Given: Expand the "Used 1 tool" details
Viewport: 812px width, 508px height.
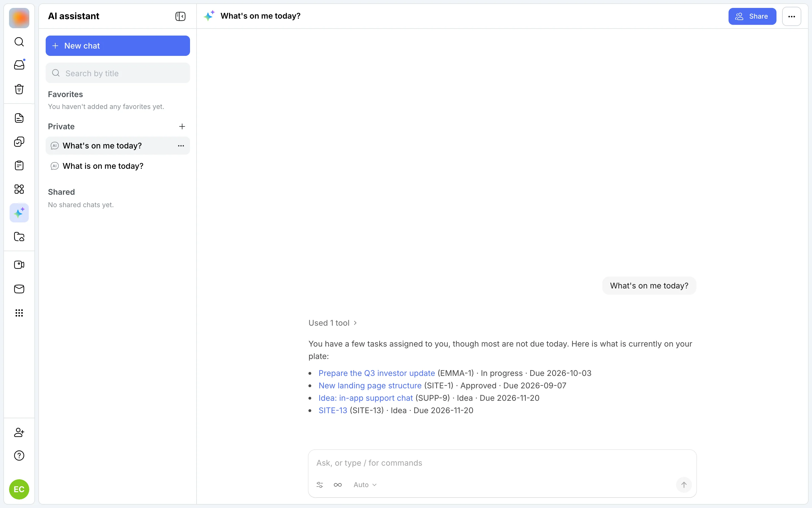Looking at the screenshot, I should coord(332,323).
